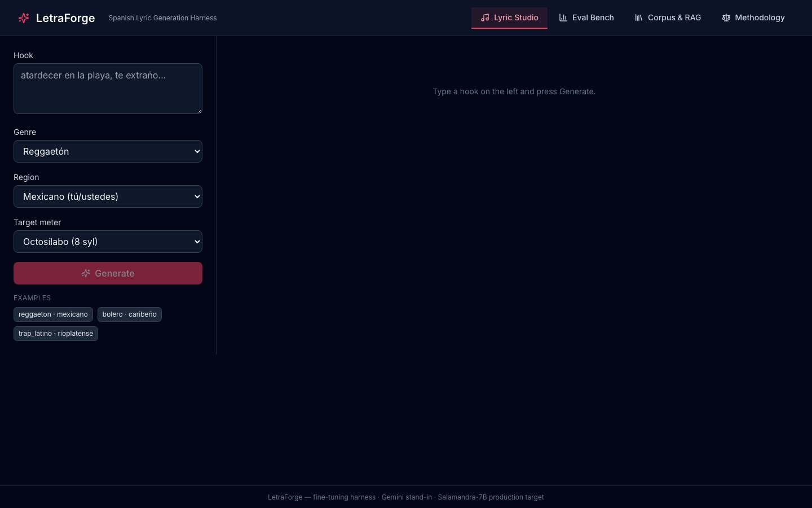This screenshot has width=812, height=508.
Task: Go to the Corpus & RAG tab
Action: (668, 17)
